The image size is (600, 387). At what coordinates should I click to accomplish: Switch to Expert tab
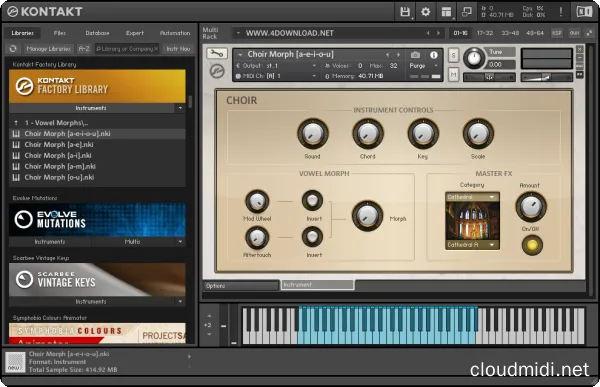(135, 33)
